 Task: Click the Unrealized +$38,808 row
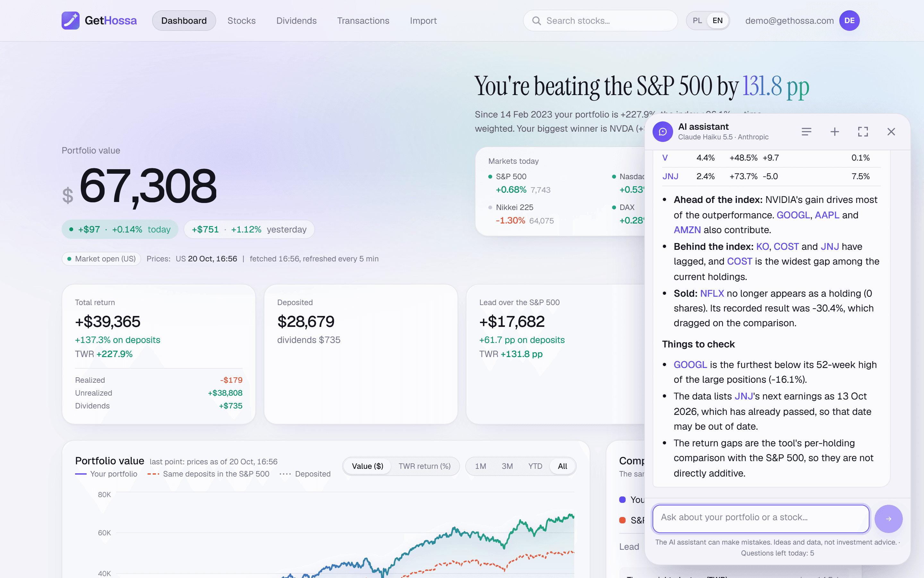[x=159, y=393]
